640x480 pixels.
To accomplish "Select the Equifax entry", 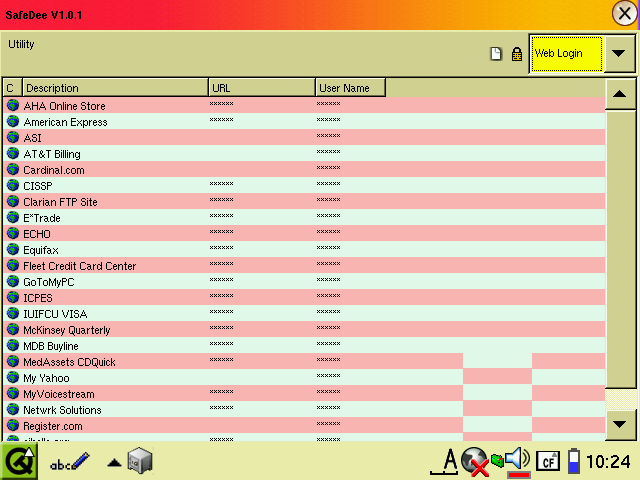I will pos(304,249).
